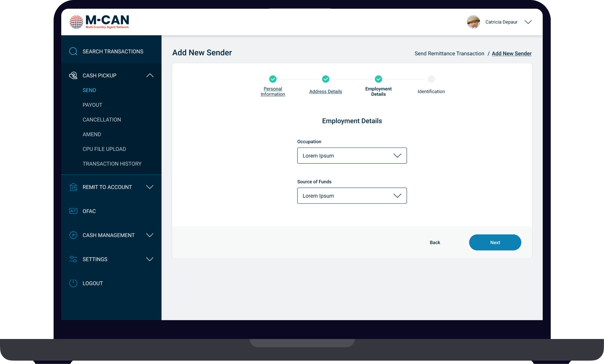The image size is (604, 364).
Task: Click the Next button
Action: 495,243
